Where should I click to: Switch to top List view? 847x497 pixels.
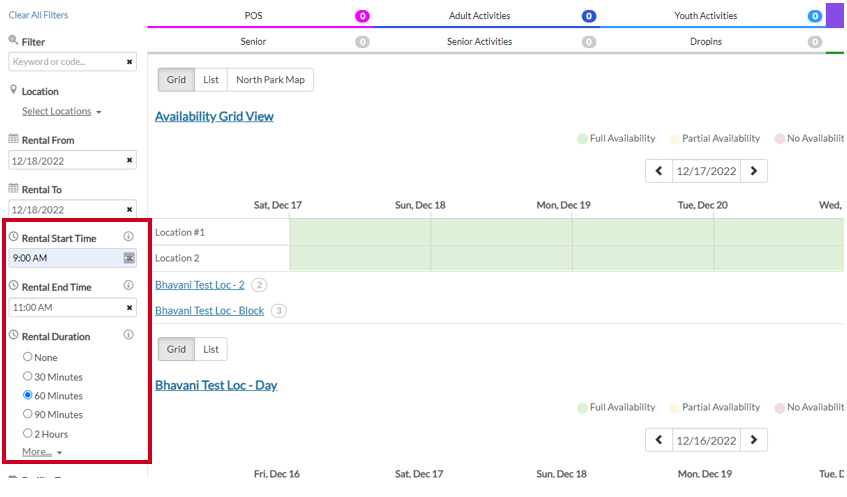[x=211, y=80]
